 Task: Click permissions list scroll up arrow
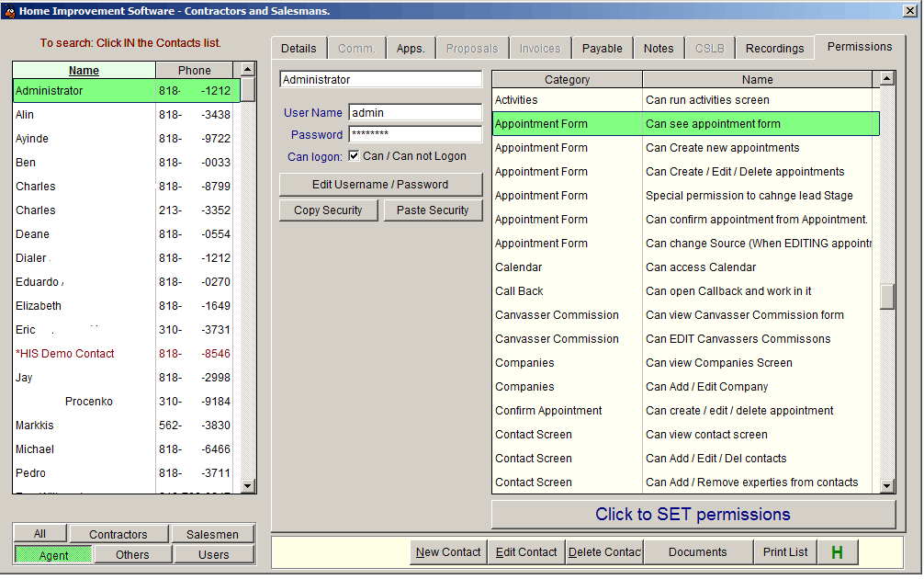(887, 78)
